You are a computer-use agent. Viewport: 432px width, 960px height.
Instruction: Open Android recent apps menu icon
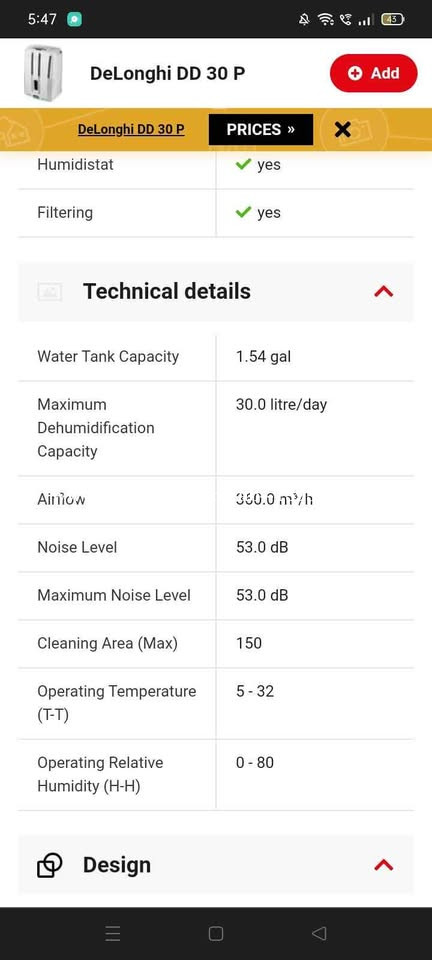pyautogui.click(x=113, y=933)
